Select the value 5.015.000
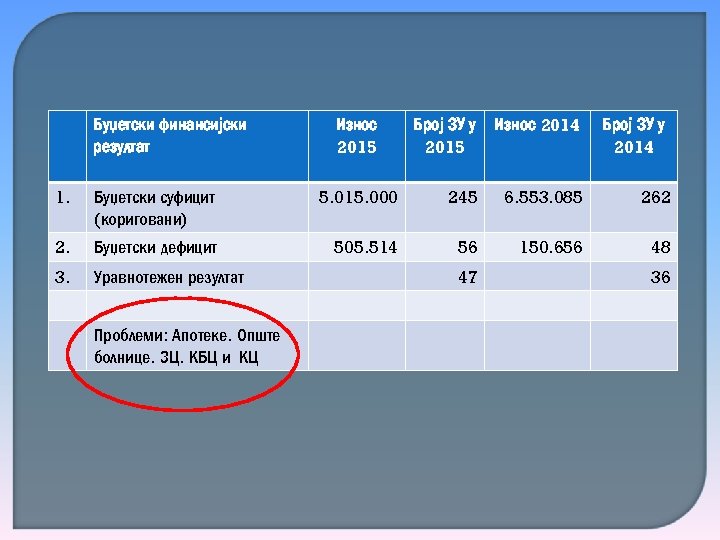 pyautogui.click(x=358, y=197)
